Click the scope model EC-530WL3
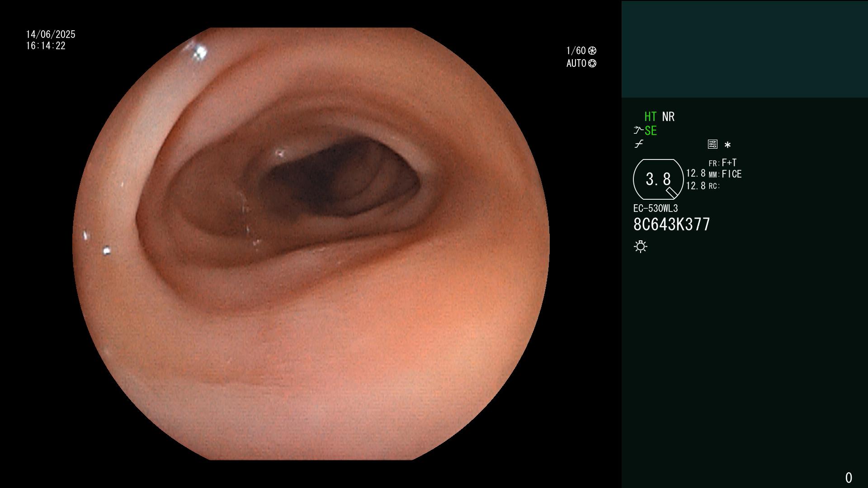Viewport: 868px width, 488px height. click(x=656, y=208)
